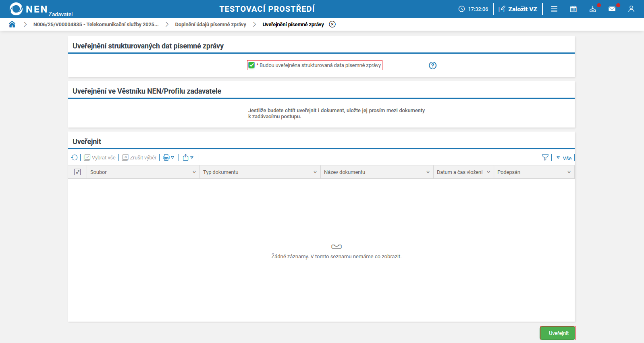Uncheck 'Budou uveřejněna strukturovaná data' checkbox
This screenshot has width=644, height=343.
pyautogui.click(x=251, y=65)
